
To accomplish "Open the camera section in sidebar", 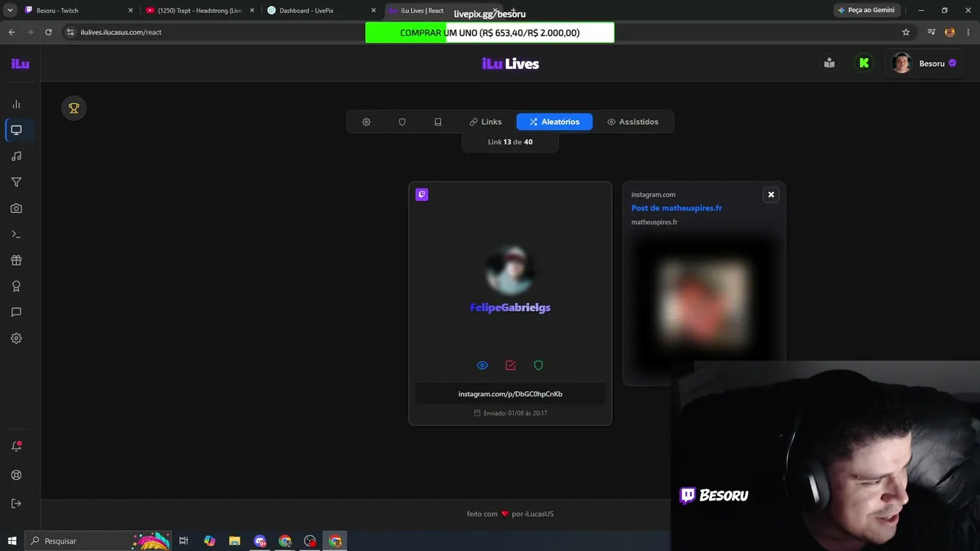I will click(x=16, y=208).
